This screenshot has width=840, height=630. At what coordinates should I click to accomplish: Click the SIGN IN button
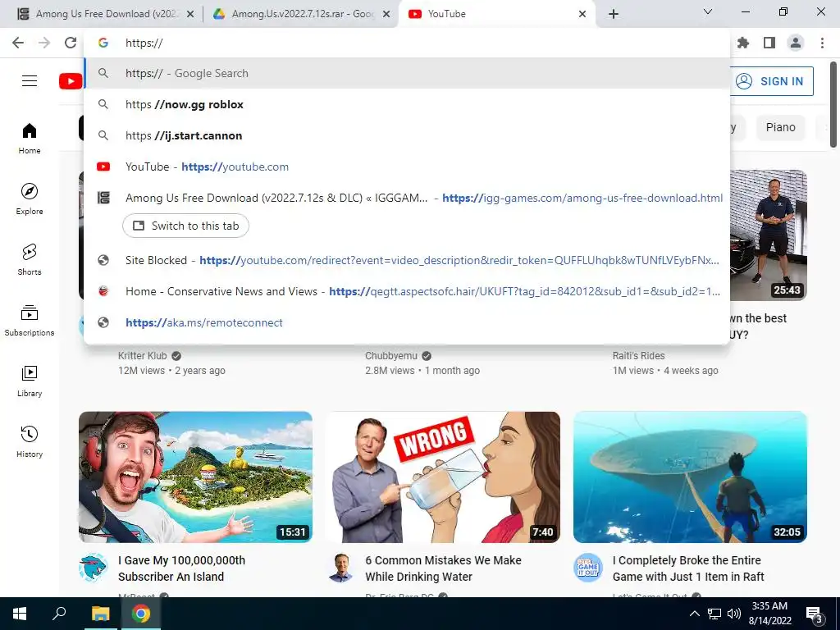(771, 81)
